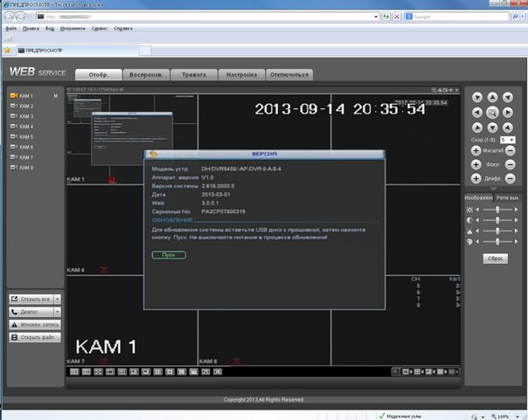The image size is (528, 420).
Task: Expand the Открыть все dropdown arrow
Action: pos(57,298)
